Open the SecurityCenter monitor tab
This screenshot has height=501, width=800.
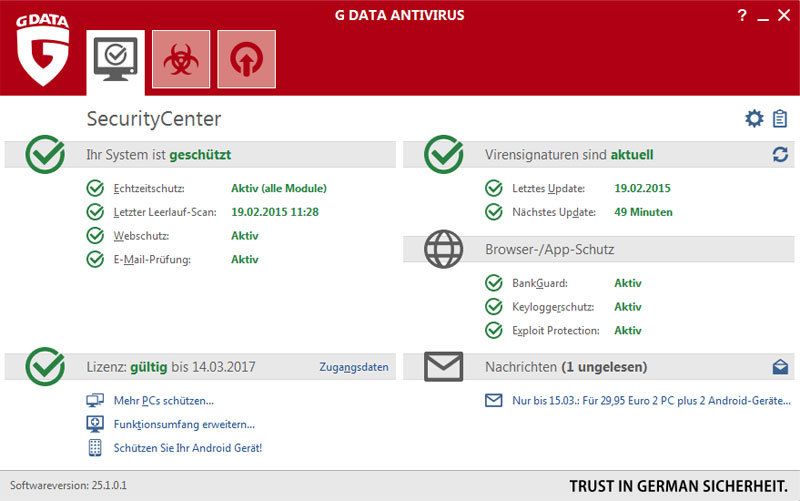(115, 62)
